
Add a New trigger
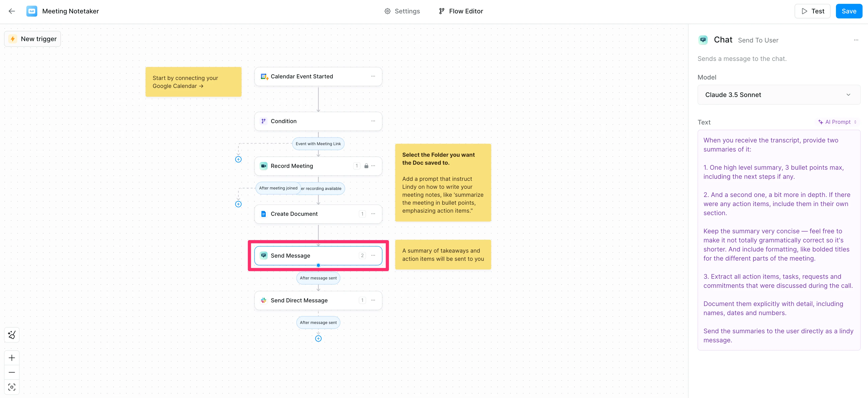click(x=33, y=39)
